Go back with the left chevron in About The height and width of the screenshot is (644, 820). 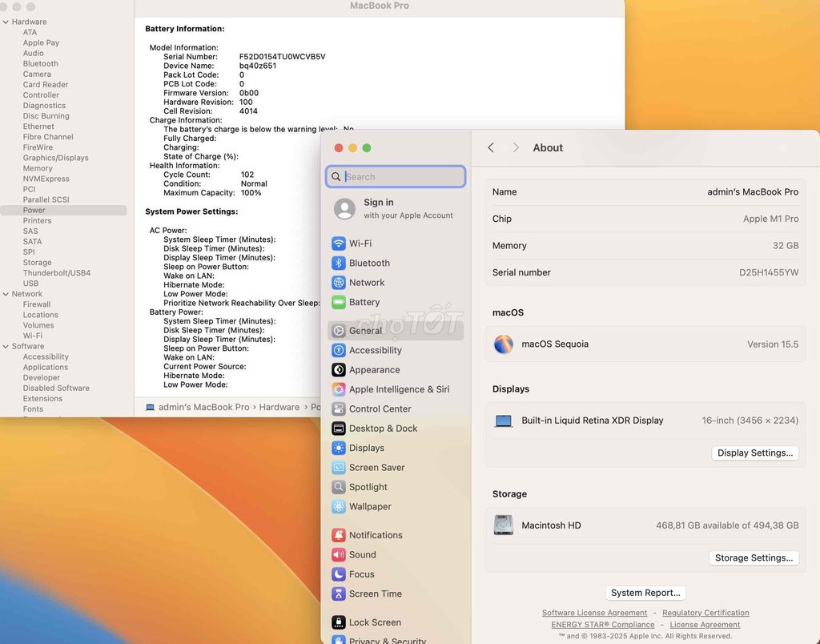(x=491, y=147)
